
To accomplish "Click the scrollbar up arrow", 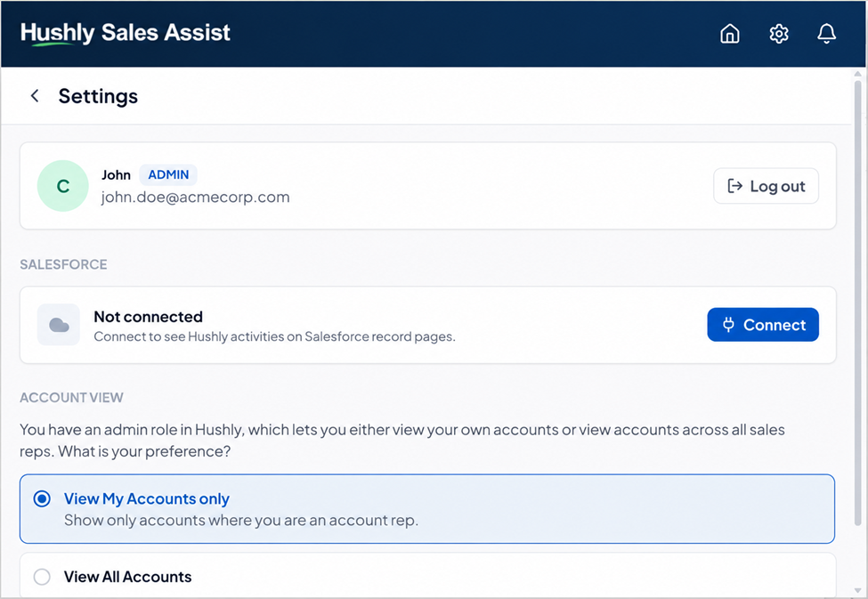I will click(858, 74).
